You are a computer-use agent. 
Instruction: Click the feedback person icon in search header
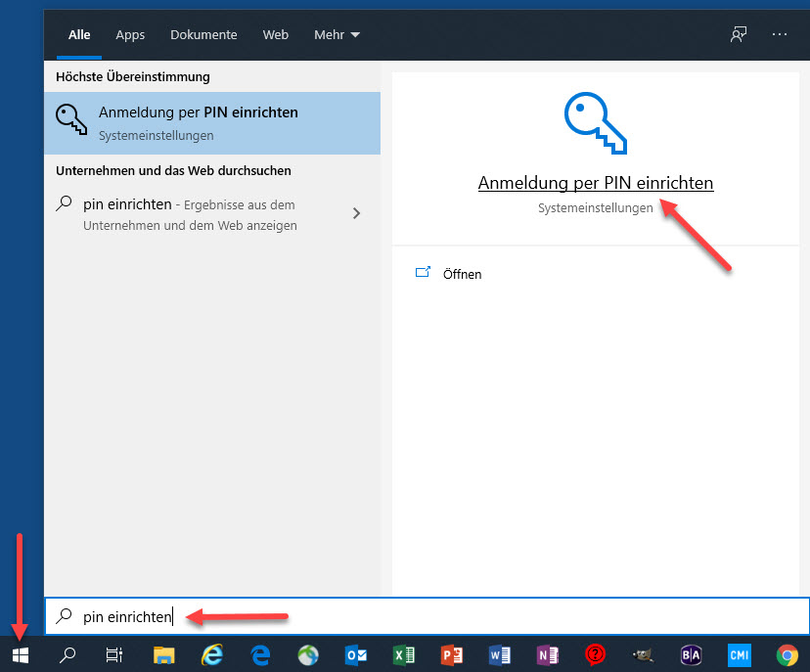tap(739, 34)
